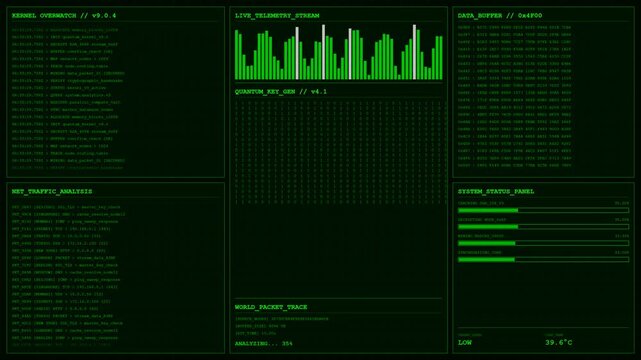Click the last white bar in telemetry chart
Image resolution: width=641 pixels, height=360 pixels.
(414, 52)
